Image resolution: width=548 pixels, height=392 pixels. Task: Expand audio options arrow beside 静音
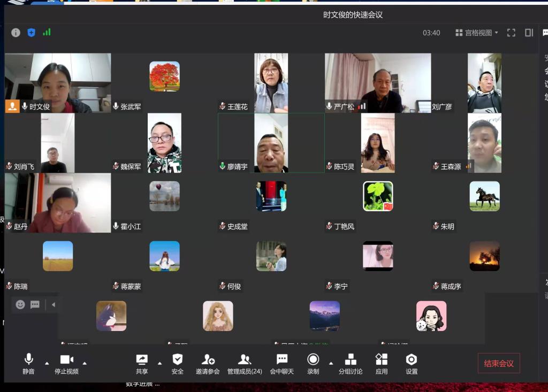click(x=47, y=363)
